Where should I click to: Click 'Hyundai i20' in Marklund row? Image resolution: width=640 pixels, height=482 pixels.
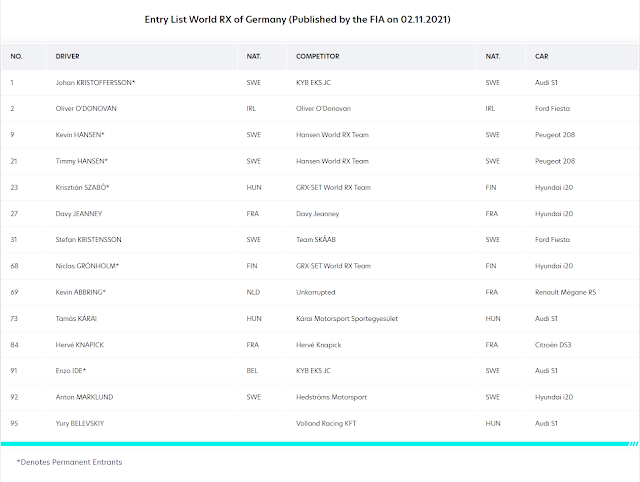point(554,397)
